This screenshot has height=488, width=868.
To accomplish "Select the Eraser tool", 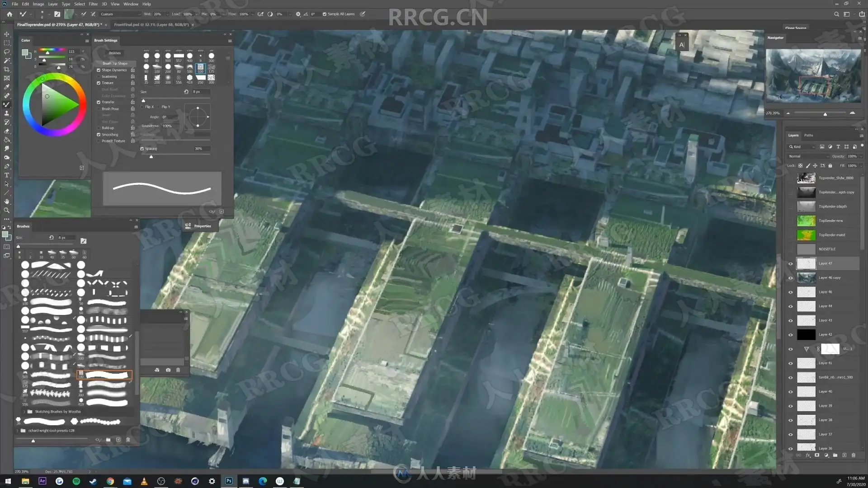I will 7,131.
